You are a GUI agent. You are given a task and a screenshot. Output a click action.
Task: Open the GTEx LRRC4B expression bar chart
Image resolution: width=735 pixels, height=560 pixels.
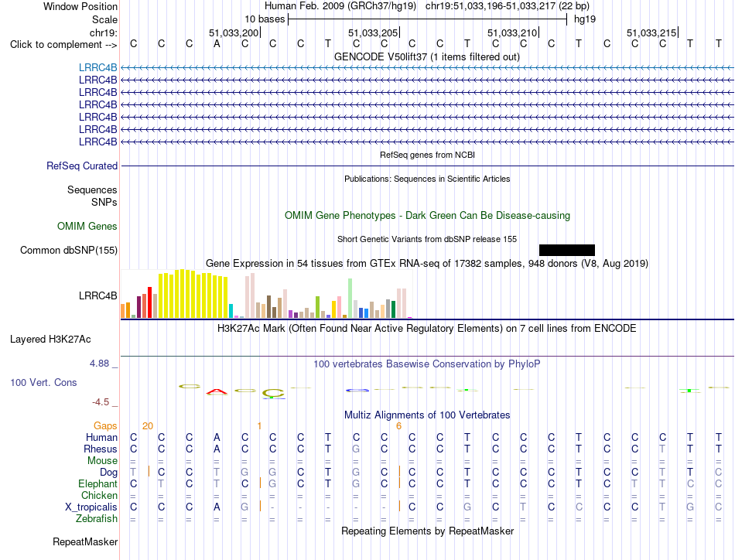tap(266, 294)
